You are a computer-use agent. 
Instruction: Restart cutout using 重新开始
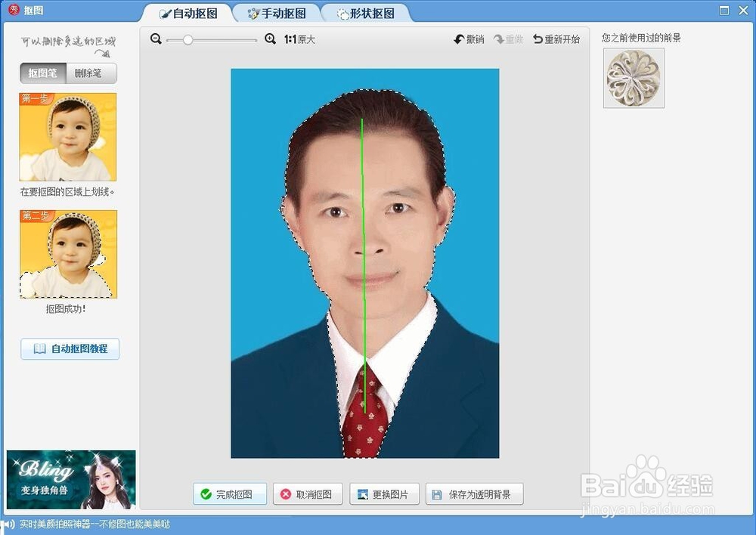pos(557,39)
